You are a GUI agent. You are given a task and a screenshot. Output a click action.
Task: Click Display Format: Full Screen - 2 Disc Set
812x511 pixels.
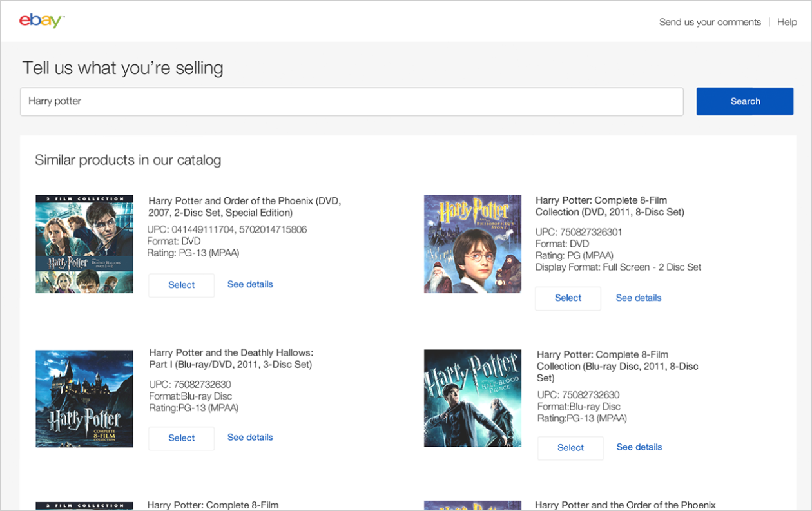[618, 267]
